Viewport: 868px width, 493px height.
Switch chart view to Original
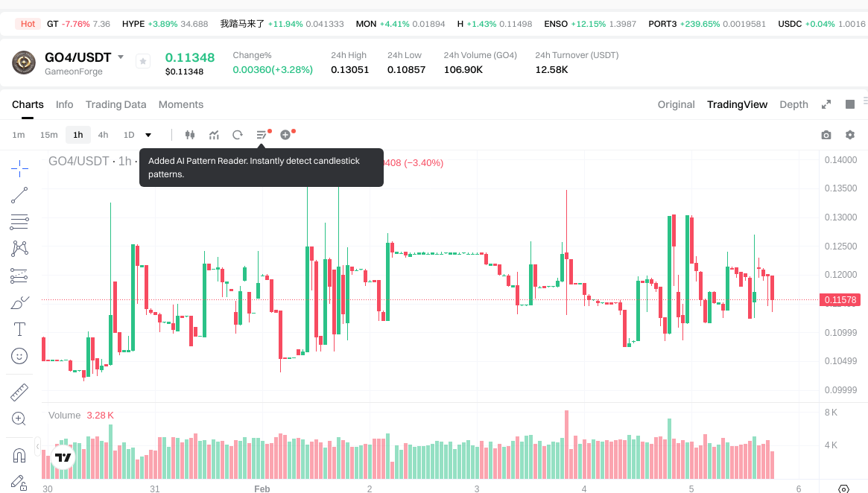676,104
